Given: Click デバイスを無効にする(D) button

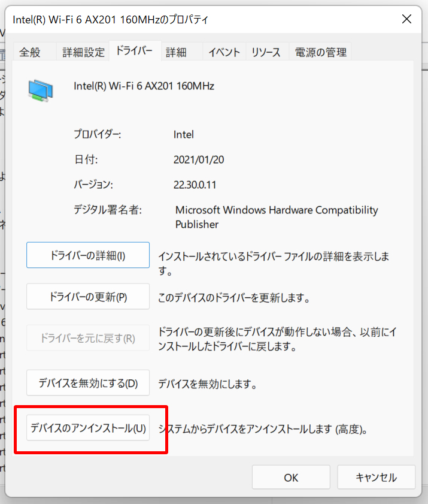Looking at the screenshot, I should 88,383.
